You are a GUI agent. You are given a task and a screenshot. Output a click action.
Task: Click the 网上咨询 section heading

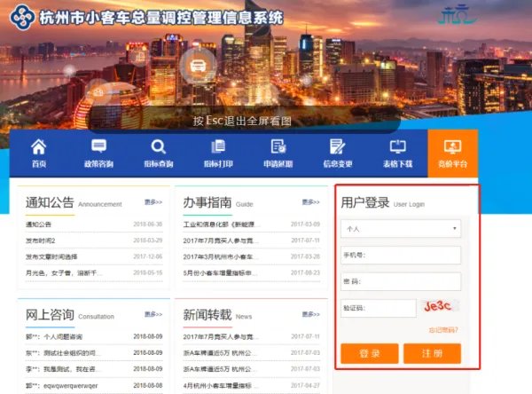pos(50,315)
